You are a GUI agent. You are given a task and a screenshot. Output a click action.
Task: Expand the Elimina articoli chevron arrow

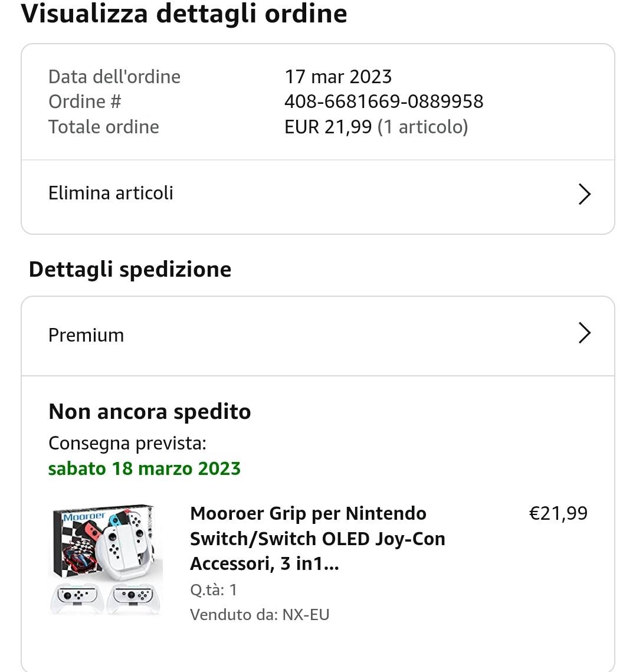click(584, 194)
